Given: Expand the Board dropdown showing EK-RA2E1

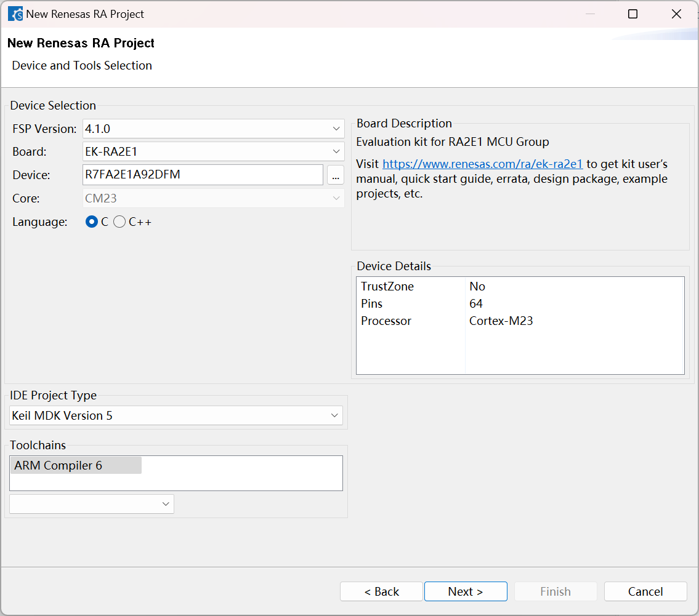Looking at the screenshot, I should [x=213, y=151].
